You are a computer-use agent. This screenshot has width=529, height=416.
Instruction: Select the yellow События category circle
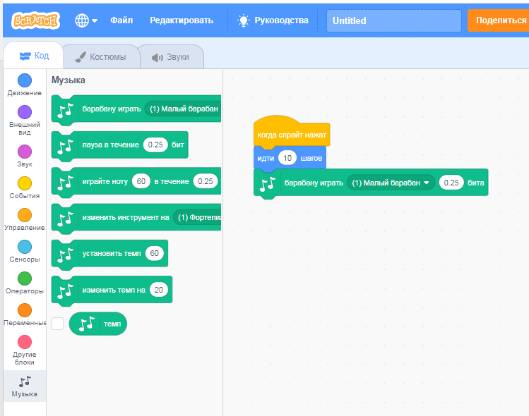point(25,184)
